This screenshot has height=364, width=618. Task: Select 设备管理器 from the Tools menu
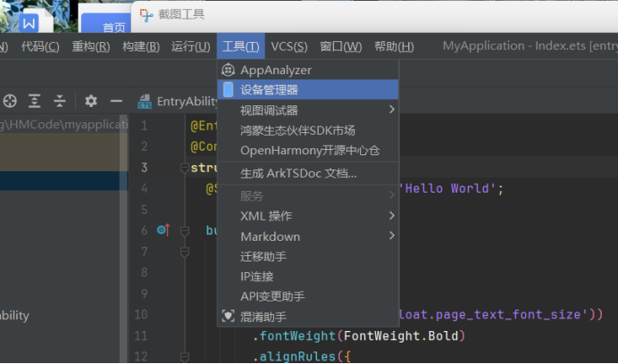point(308,90)
